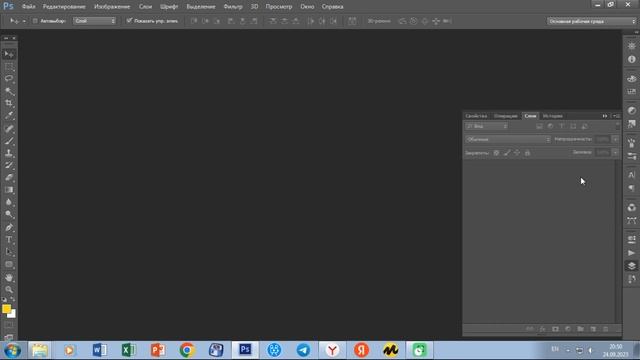
Task: Select the Eyedropper tool
Action: coord(9,116)
